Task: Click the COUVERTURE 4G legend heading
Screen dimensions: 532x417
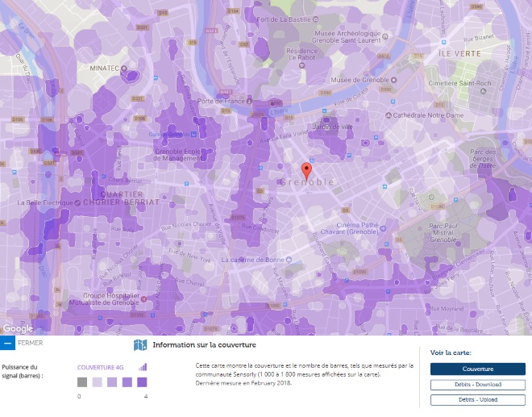Action: (x=101, y=368)
